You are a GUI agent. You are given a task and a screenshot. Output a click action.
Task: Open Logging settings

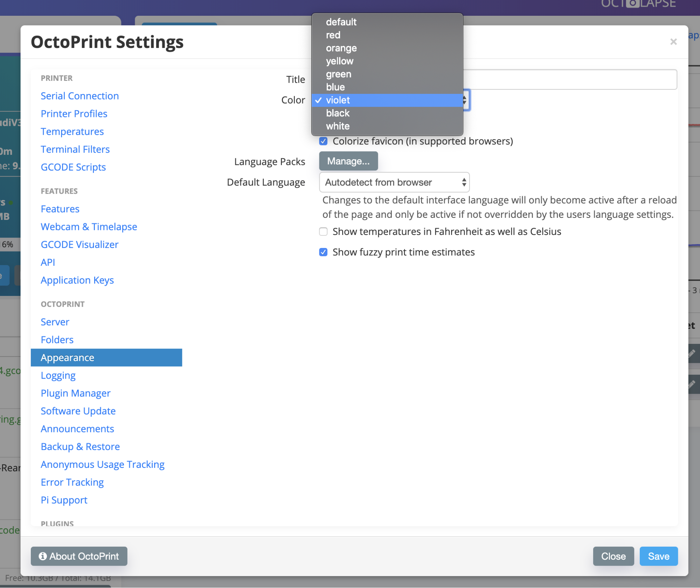58,376
